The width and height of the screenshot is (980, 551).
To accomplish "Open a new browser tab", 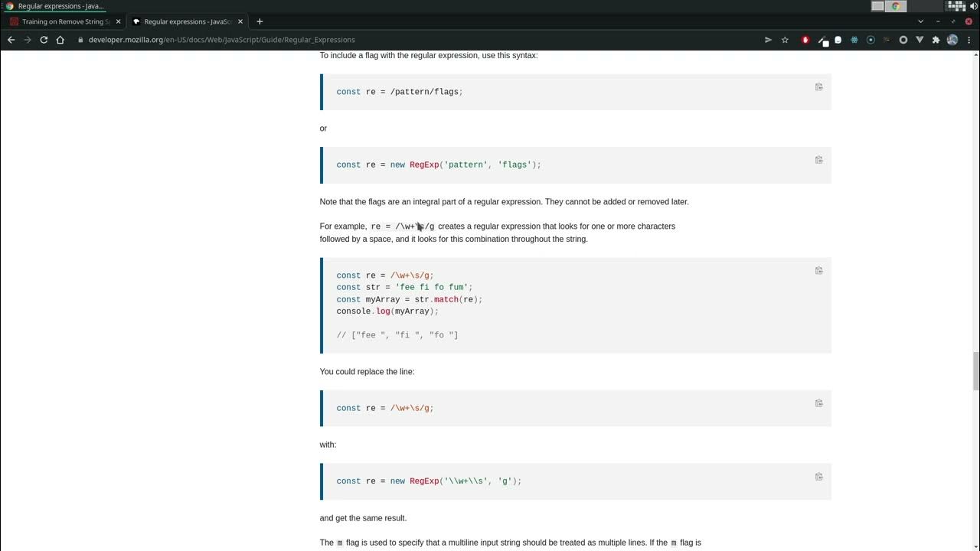I will 260,21.
